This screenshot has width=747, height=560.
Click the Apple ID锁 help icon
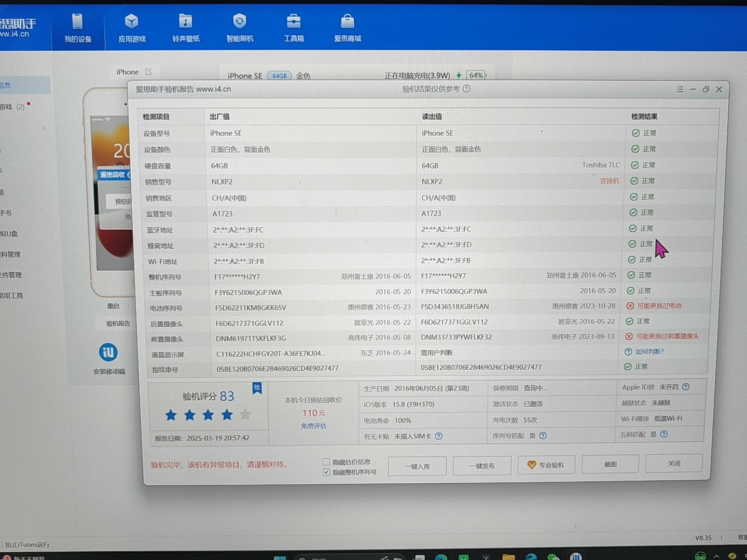coord(686,387)
